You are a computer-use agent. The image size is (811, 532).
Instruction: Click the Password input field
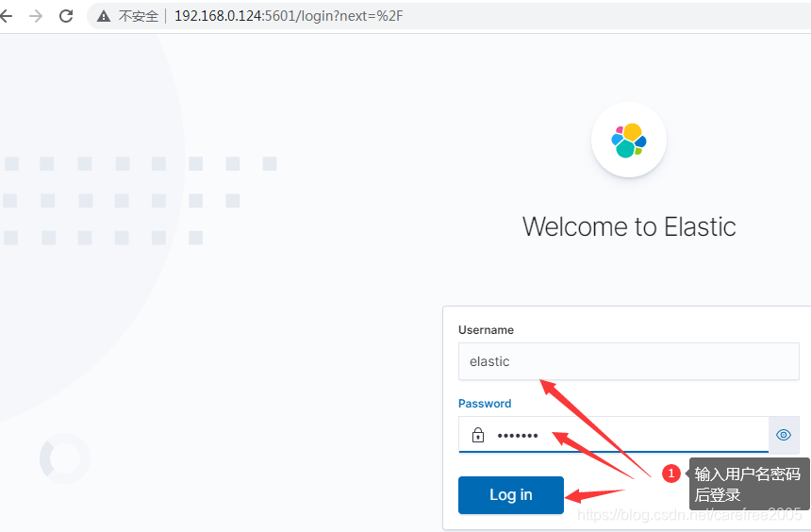pyautogui.click(x=613, y=435)
